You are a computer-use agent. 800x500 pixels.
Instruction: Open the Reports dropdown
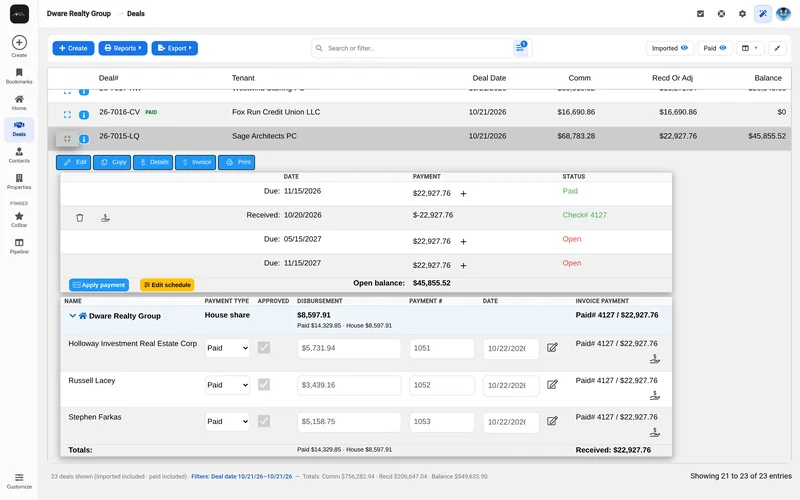pos(123,48)
